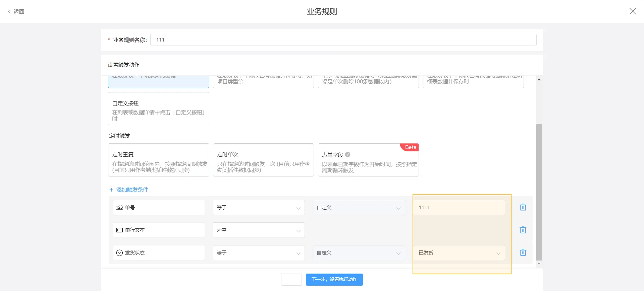Close the 业务规则 dialog with X
The image size is (644, 291).
pos(633,11)
